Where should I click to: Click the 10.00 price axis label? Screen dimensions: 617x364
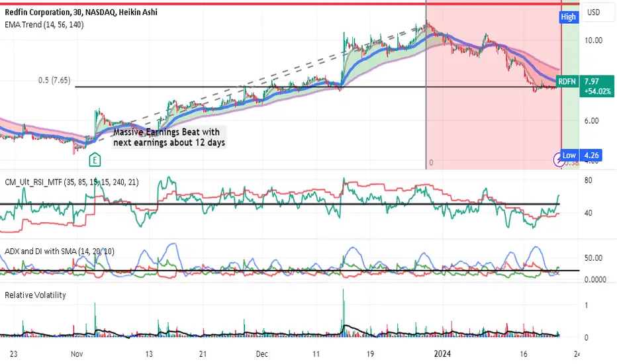point(593,40)
